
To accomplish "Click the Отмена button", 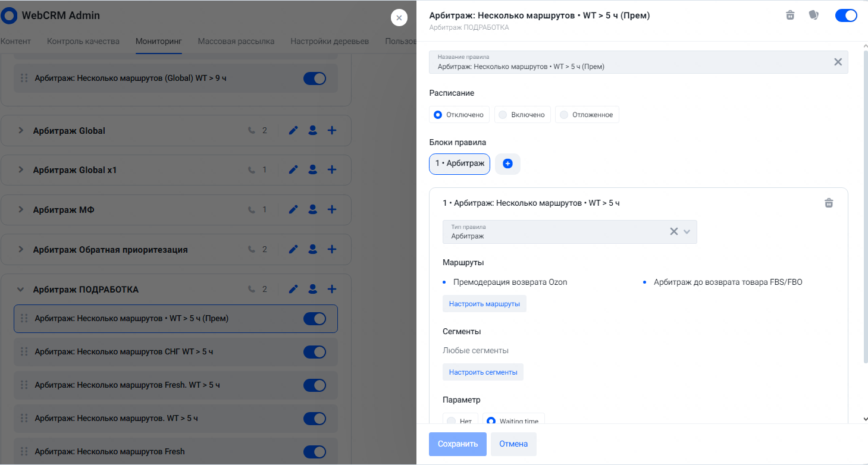I will [x=513, y=444].
